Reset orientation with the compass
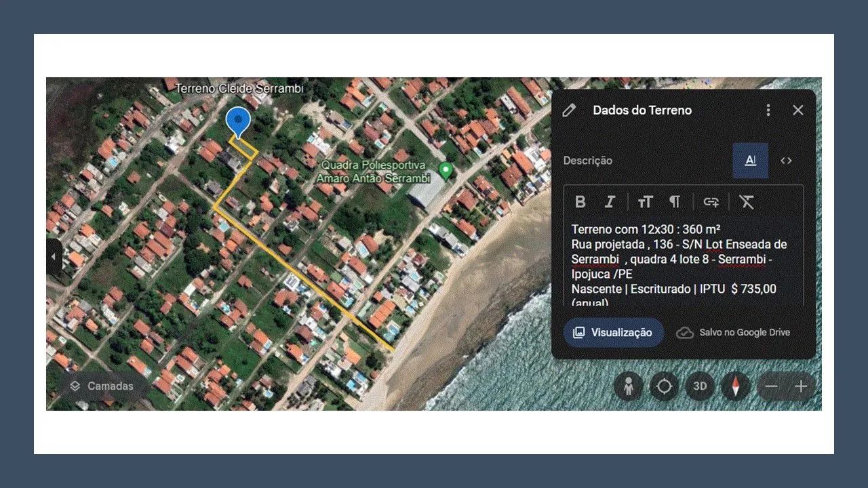Image resolution: width=868 pixels, height=488 pixels. pos(736,386)
